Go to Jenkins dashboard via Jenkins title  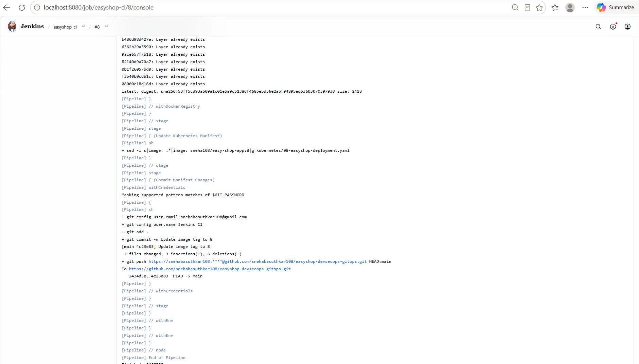pos(32,26)
